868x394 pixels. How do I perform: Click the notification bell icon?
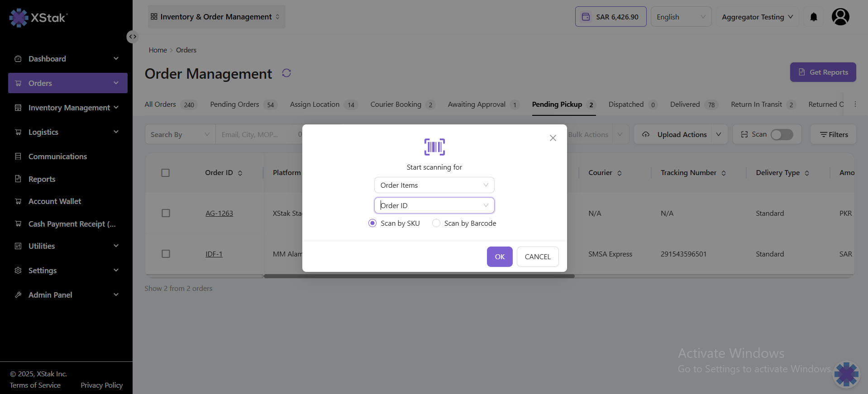[813, 17]
